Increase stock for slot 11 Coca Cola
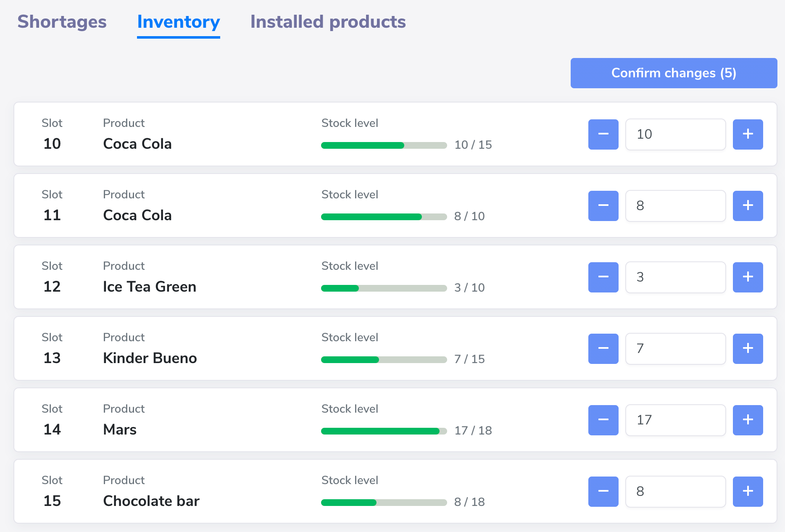The width and height of the screenshot is (785, 532). (x=748, y=206)
